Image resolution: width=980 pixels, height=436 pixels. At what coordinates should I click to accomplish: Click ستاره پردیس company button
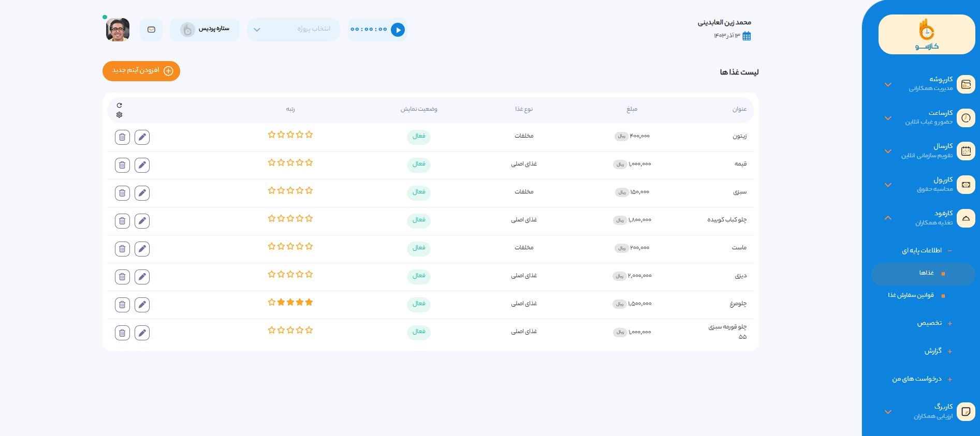[x=205, y=29]
